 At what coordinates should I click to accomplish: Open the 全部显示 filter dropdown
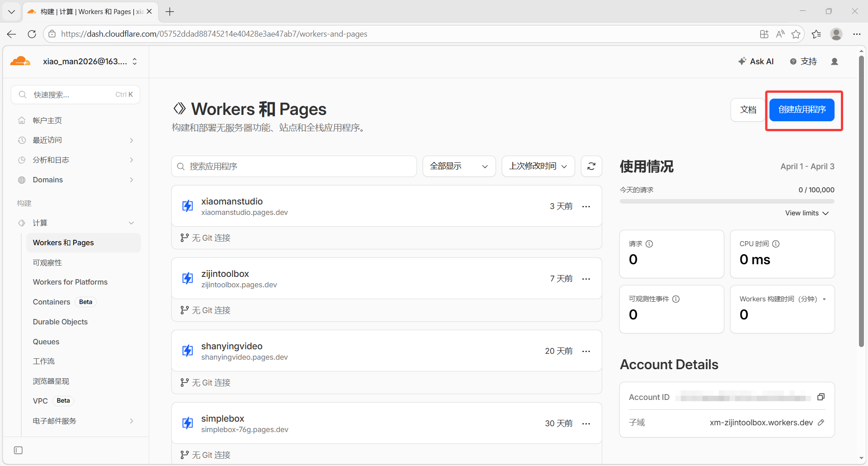[x=459, y=166]
